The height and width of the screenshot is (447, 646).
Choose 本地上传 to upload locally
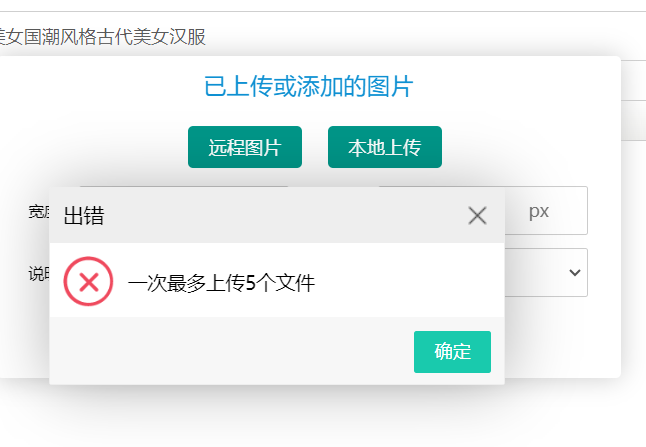point(384,148)
